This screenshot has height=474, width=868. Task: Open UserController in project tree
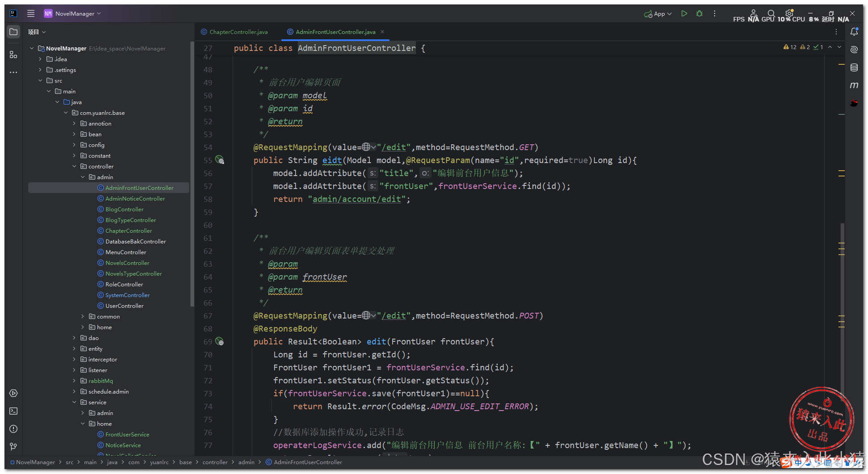[124, 306]
